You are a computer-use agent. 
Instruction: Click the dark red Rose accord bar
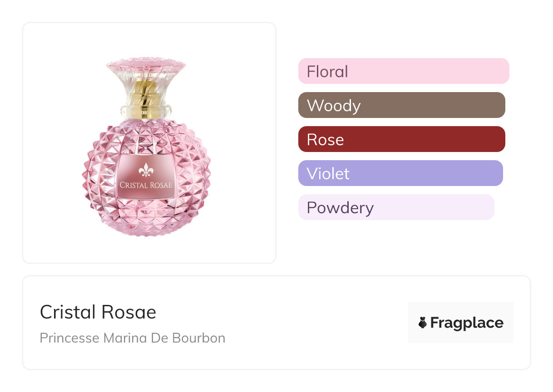coord(401,139)
